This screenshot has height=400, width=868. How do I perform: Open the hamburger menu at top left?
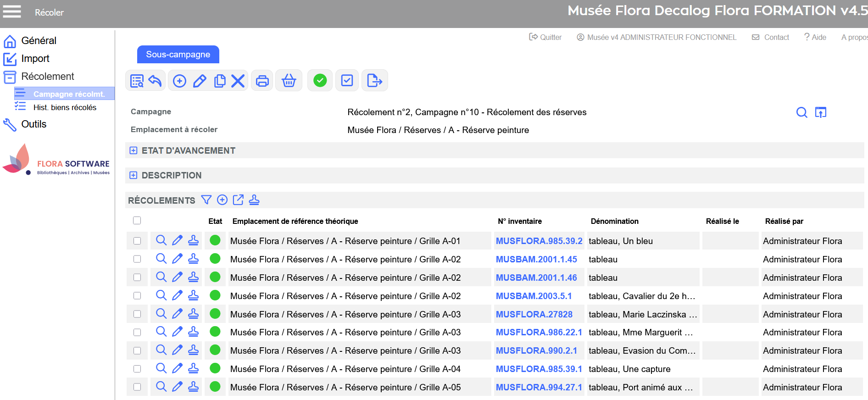pos(12,11)
